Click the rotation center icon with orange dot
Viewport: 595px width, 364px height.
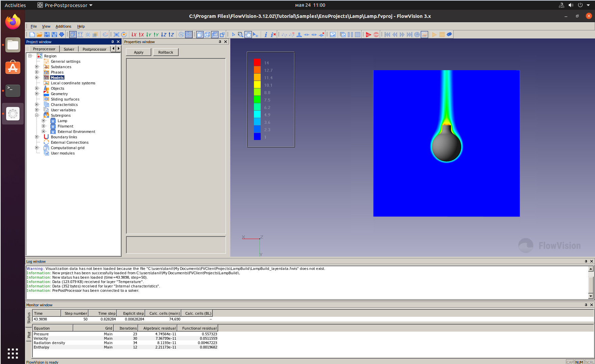coord(124,34)
